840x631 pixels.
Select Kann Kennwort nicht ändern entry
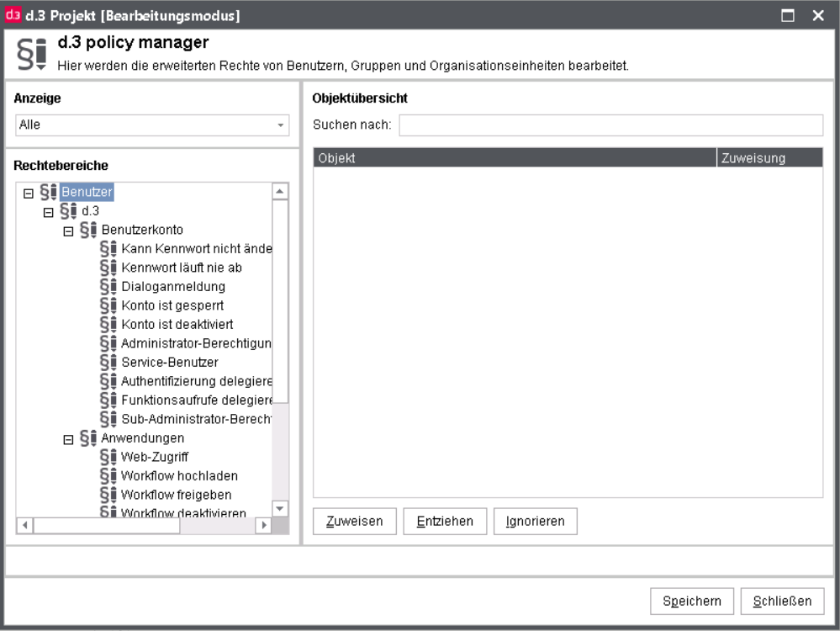tap(197, 249)
